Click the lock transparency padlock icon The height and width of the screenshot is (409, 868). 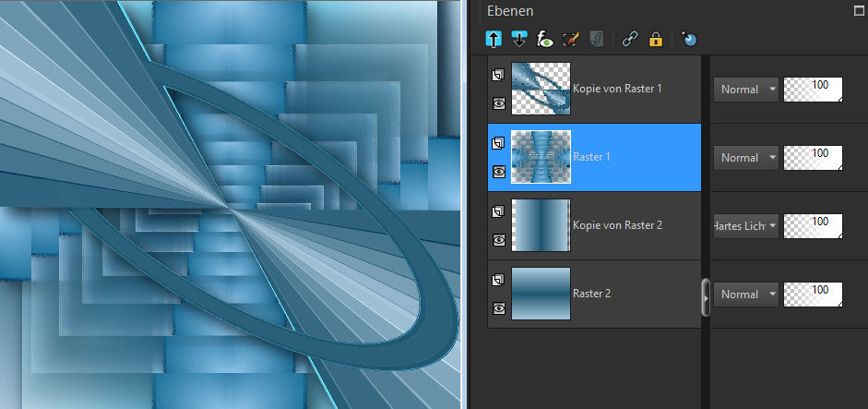[x=656, y=39]
